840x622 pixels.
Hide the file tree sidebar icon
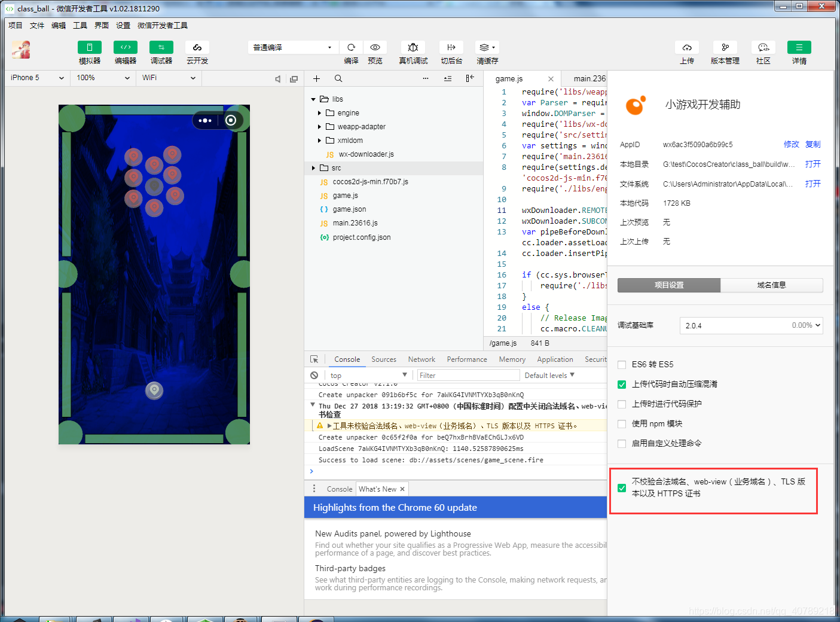470,78
